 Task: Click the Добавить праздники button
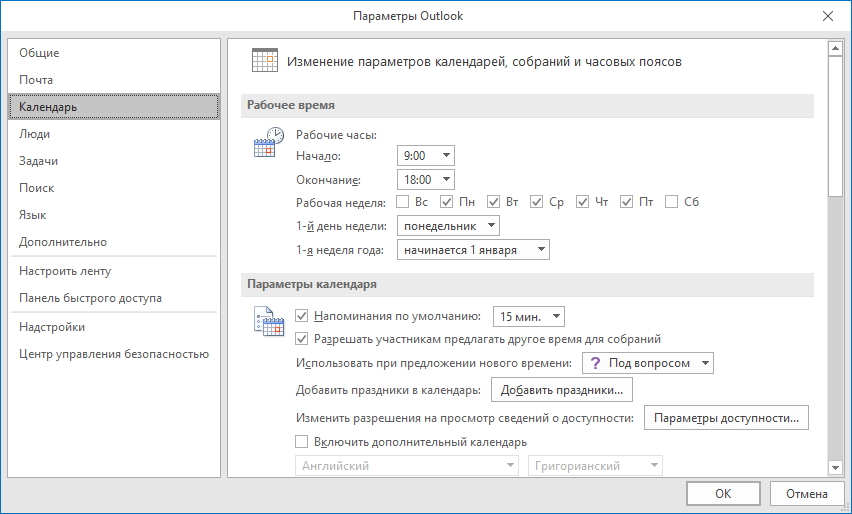[x=562, y=390]
